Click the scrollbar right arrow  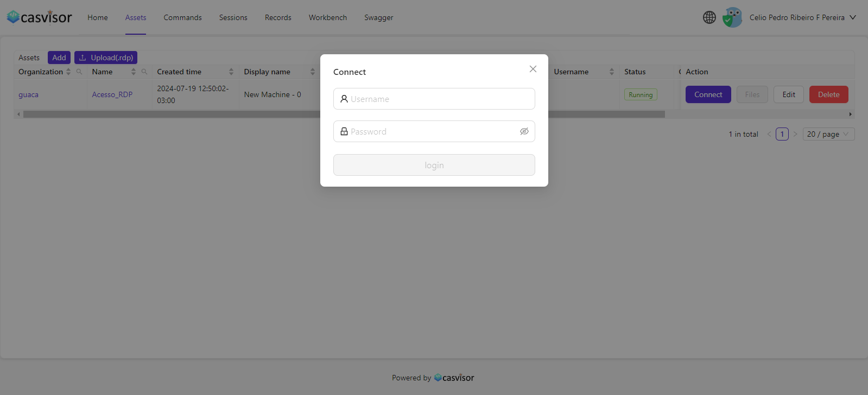851,114
